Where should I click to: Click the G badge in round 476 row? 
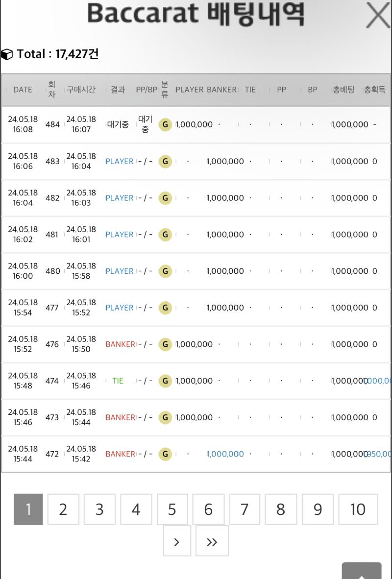click(x=165, y=344)
